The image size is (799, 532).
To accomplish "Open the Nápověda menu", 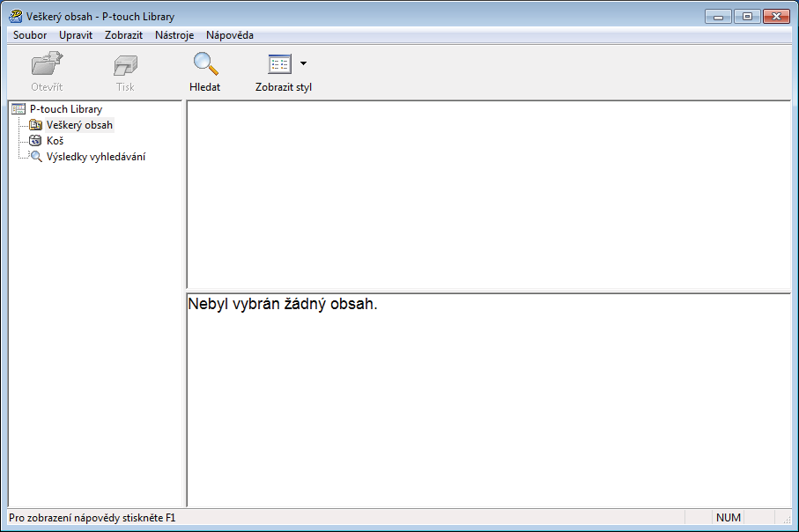I will tap(230, 35).
